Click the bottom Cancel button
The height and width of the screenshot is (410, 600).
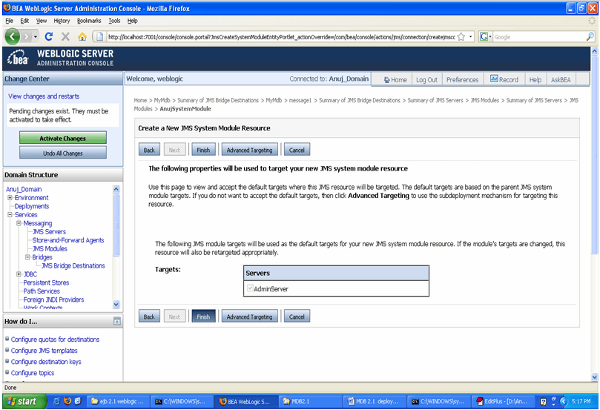click(297, 317)
